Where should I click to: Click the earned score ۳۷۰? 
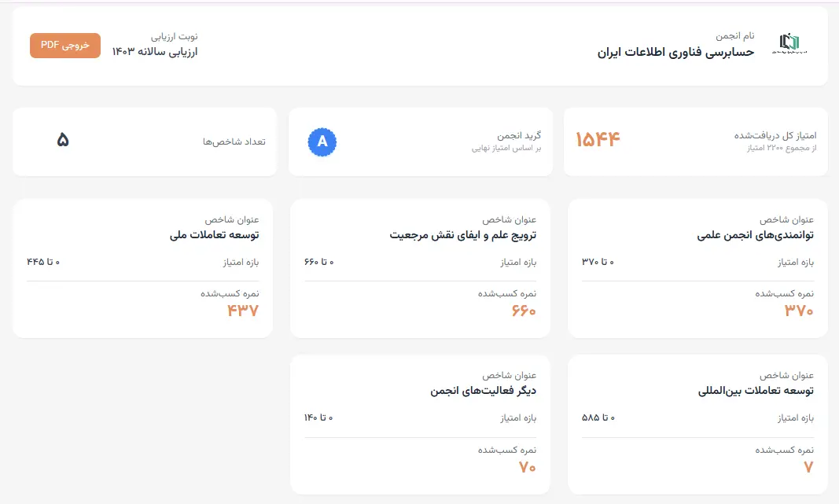click(799, 311)
